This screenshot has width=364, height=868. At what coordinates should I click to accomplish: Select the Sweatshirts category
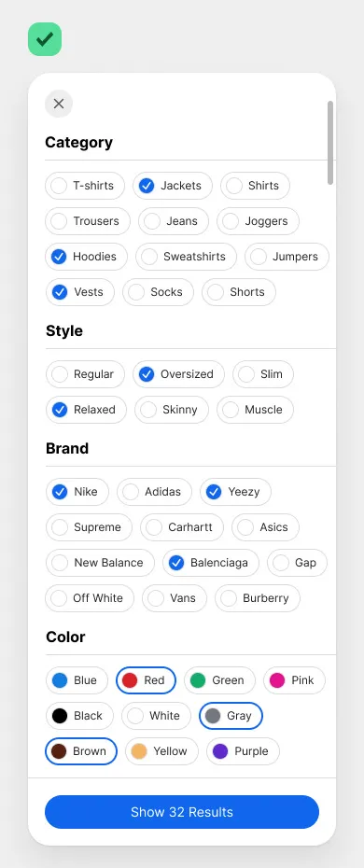(x=186, y=257)
